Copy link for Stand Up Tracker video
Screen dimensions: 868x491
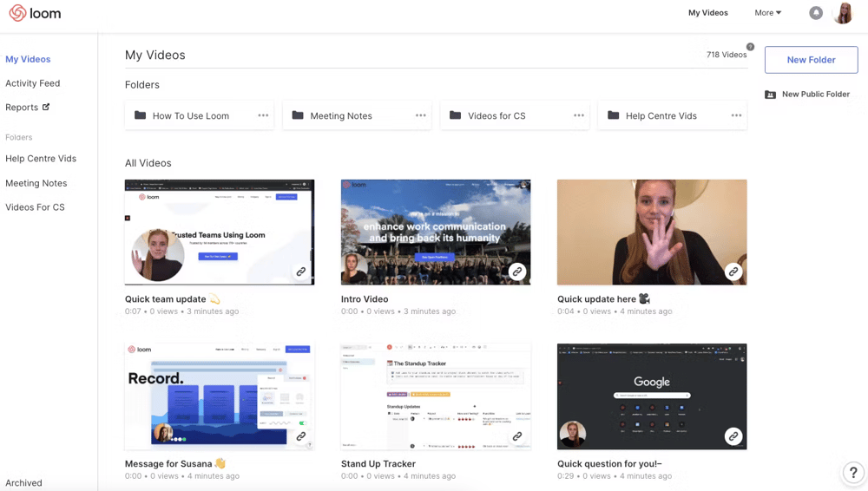517,436
